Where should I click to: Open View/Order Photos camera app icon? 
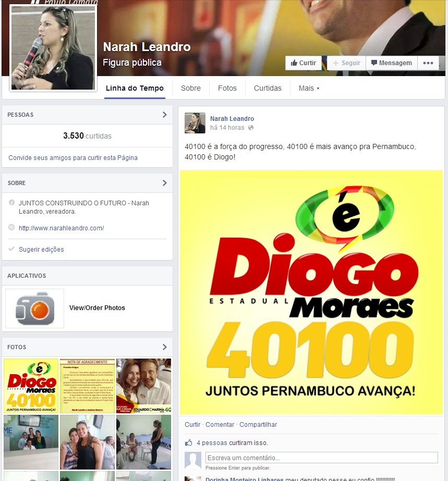35,309
